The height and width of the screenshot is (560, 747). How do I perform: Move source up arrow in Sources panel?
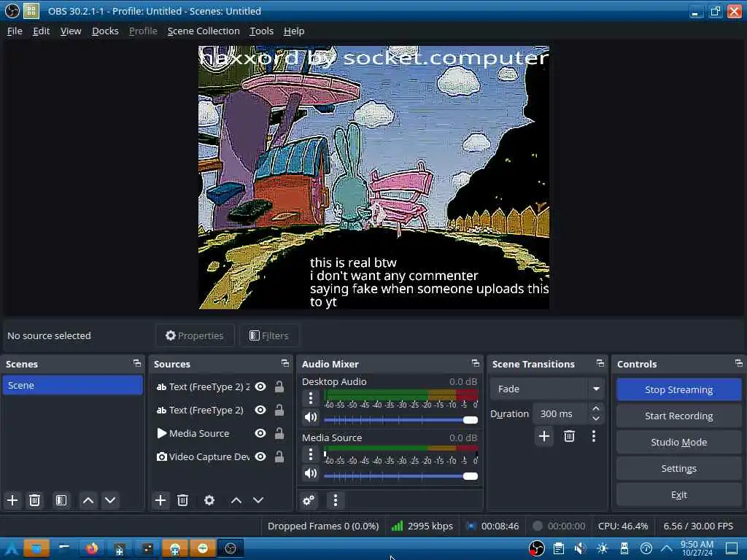pos(236,500)
